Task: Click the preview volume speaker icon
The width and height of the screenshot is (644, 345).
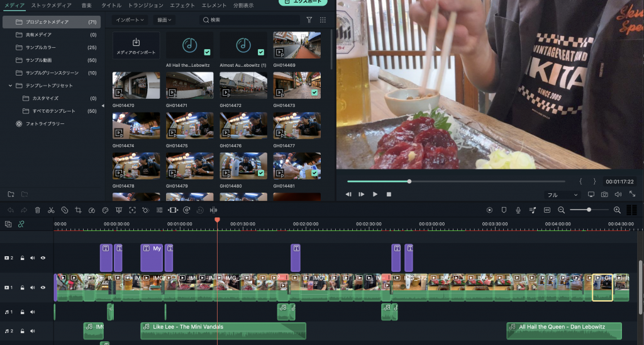Action: click(618, 195)
